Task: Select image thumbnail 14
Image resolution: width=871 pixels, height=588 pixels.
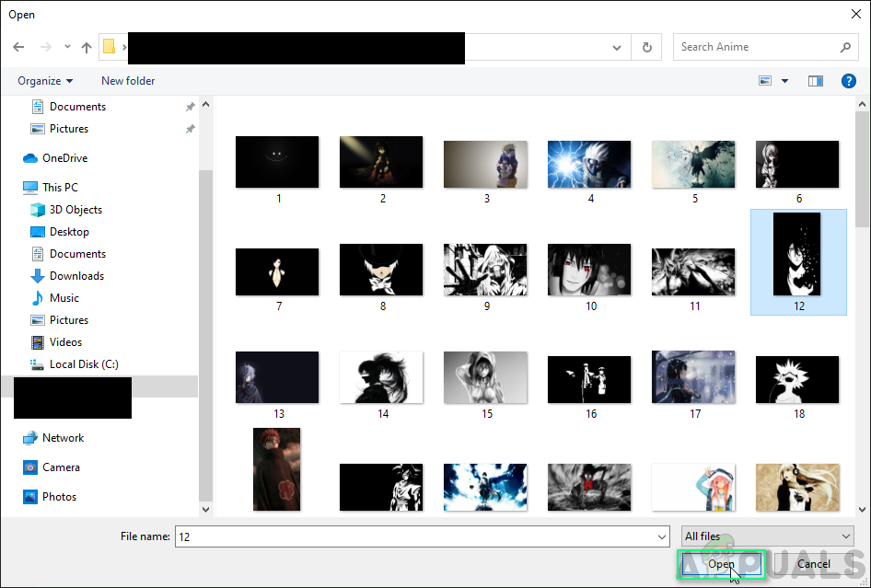Action: (x=381, y=377)
